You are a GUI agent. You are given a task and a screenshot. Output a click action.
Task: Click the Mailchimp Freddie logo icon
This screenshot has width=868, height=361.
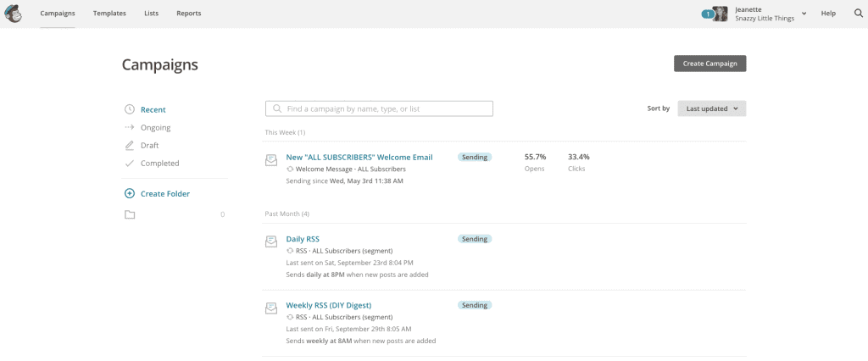pos(14,14)
